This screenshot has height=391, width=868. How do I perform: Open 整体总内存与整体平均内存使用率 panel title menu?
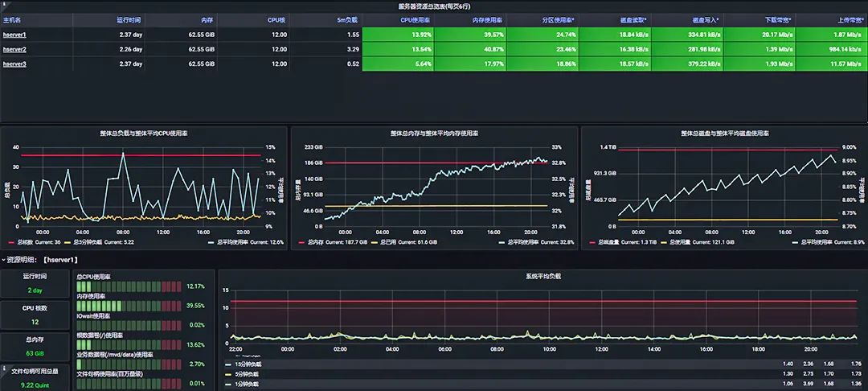point(434,134)
